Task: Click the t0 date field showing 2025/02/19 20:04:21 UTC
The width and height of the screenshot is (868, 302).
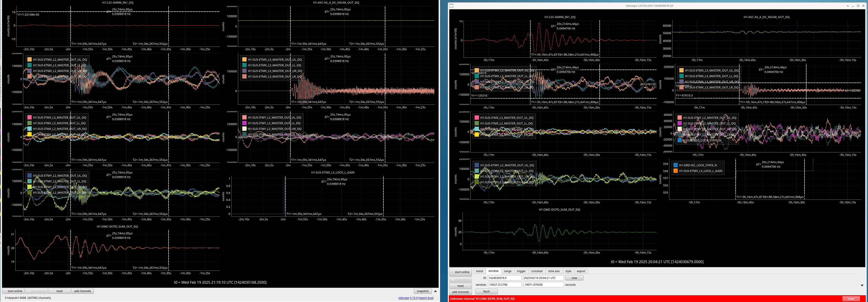Action: pyautogui.click(x=543, y=278)
